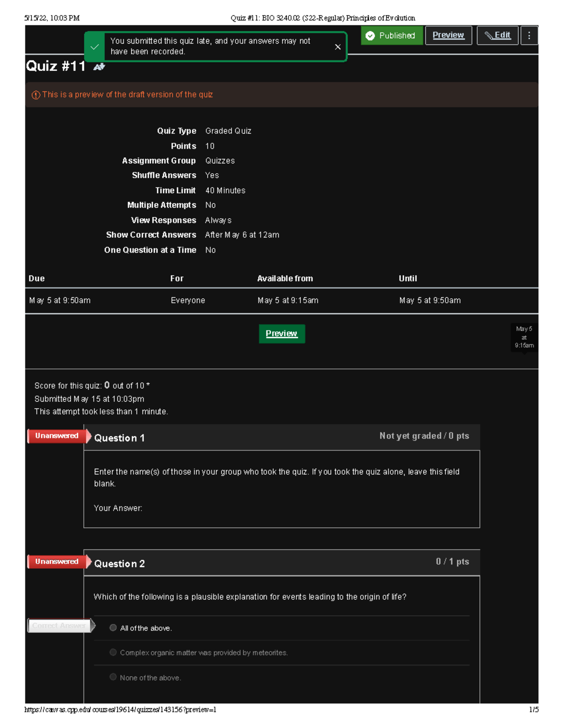Screen dimensions: 563x728
Task: Click the green checkmark in the notification
Action: pyautogui.click(x=95, y=47)
